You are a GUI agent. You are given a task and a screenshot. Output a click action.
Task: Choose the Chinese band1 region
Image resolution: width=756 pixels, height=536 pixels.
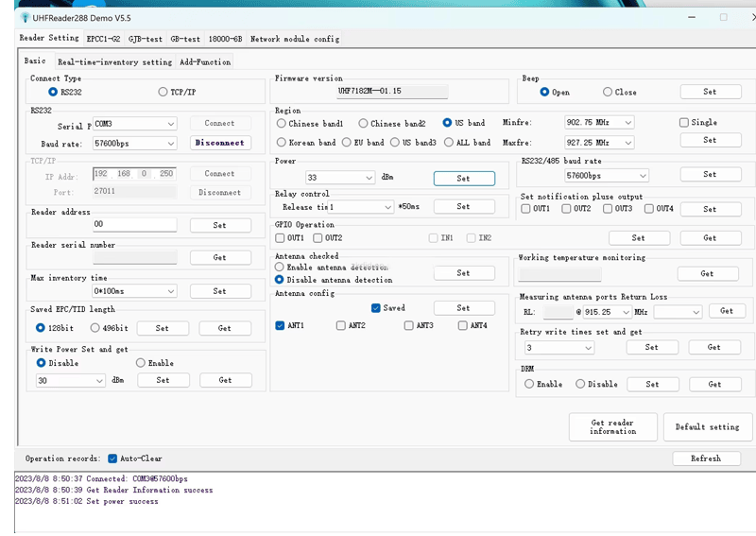(x=310, y=124)
